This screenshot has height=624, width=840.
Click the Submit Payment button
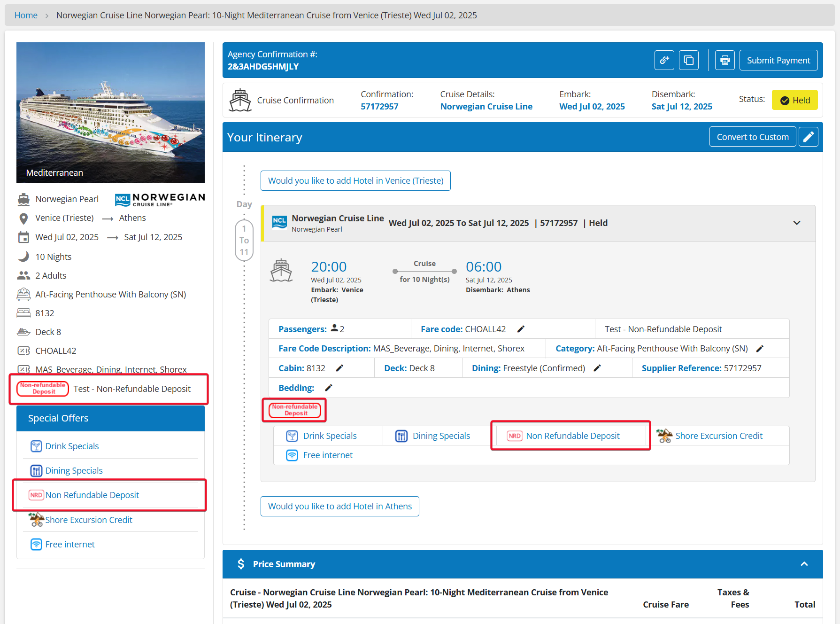[x=778, y=60]
